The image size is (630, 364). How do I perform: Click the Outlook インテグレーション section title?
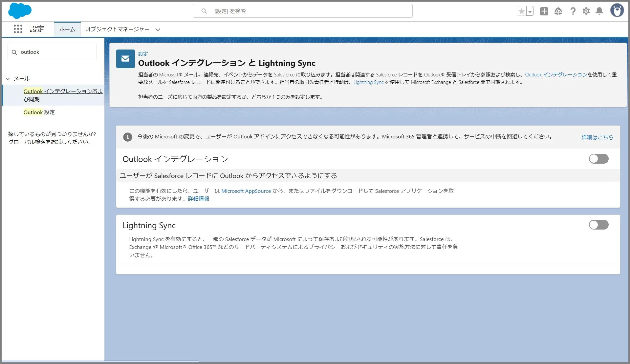(175, 159)
